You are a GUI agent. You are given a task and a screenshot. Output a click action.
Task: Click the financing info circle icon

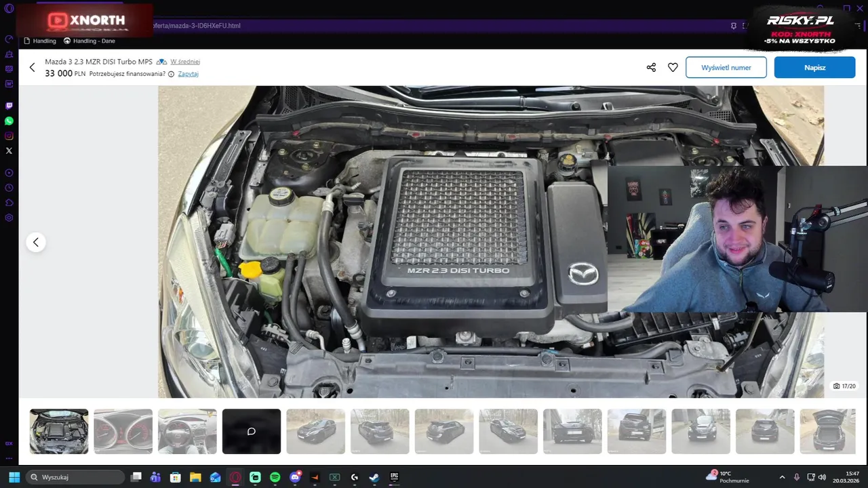click(171, 74)
